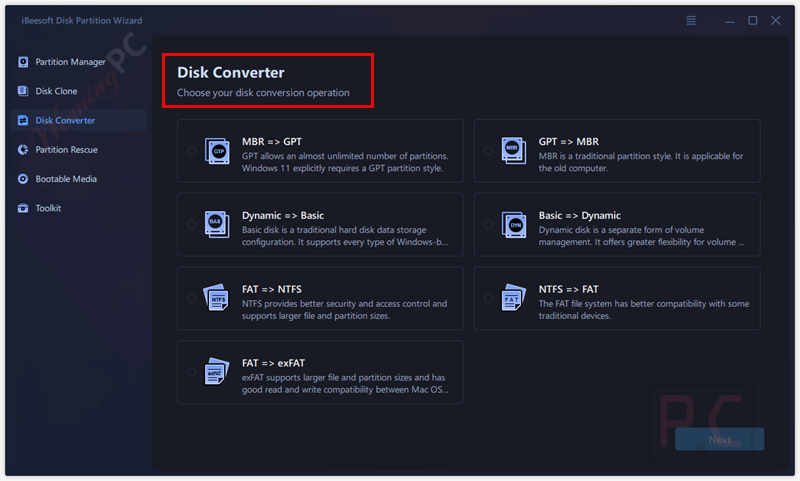800x481 pixels.
Task: Open the hamburger menu in title bar
Action: [x=691, y=20]
